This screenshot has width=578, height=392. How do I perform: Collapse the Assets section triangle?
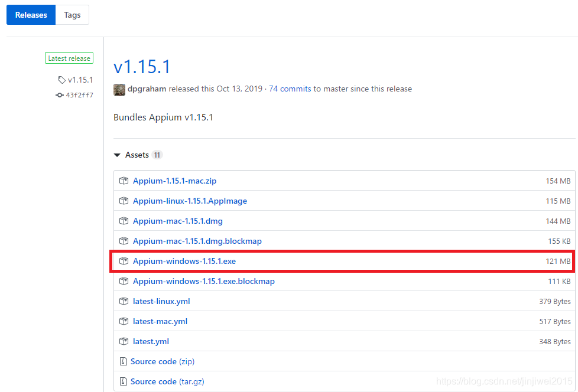click(117, 155)
